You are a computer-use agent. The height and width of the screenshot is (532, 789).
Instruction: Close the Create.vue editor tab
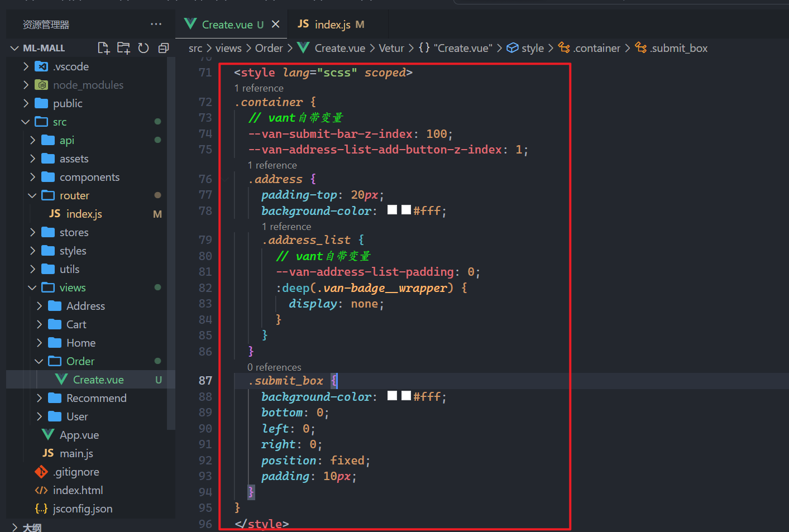pos(275,24)
